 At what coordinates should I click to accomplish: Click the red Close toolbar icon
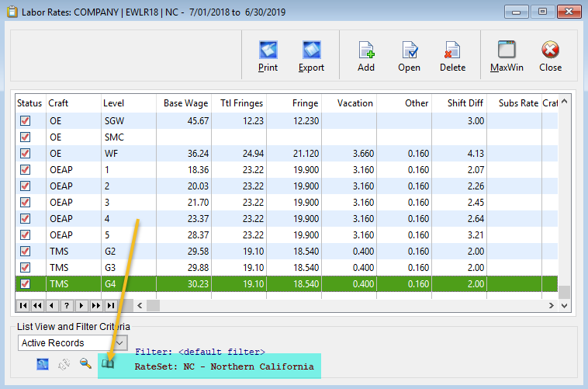[x=550, y=50]
